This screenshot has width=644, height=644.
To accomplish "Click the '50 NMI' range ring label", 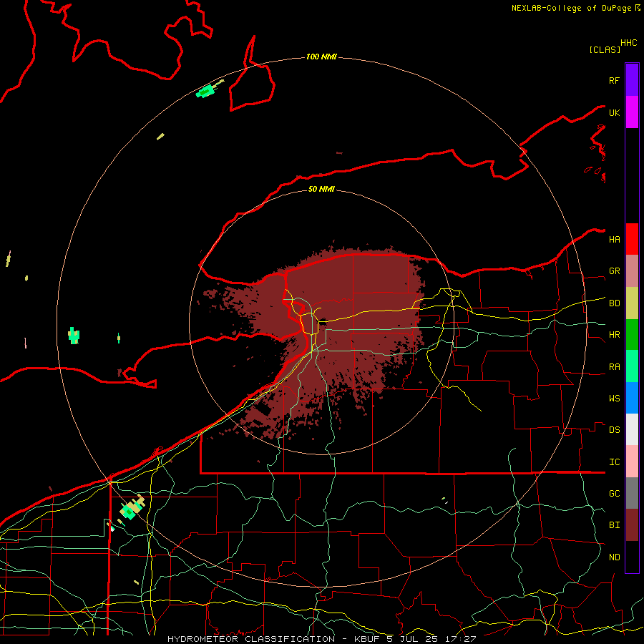I will tap(321, 189).
